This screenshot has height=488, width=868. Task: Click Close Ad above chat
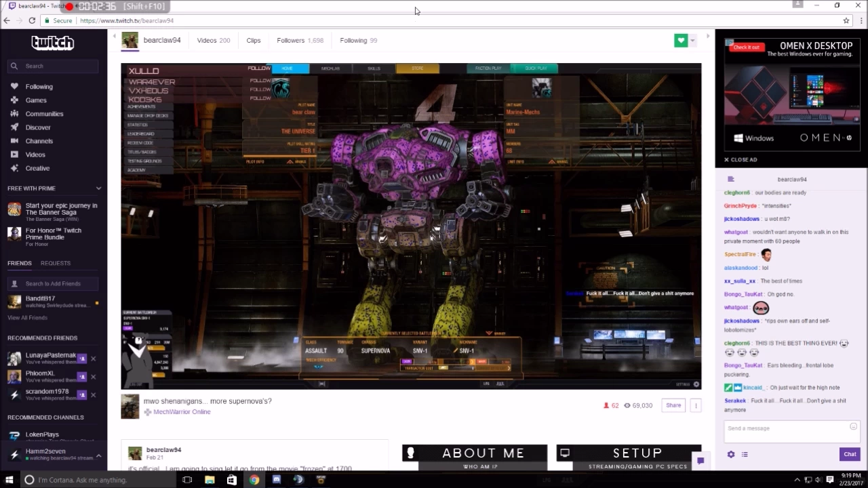(741, 160)
